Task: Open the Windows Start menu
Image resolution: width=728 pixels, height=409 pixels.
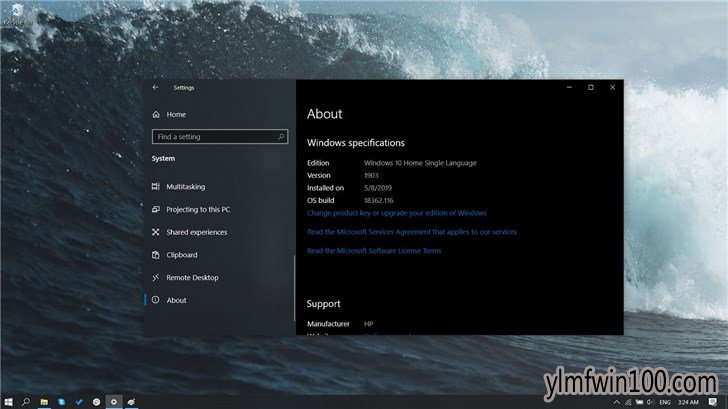Action: 8,402
